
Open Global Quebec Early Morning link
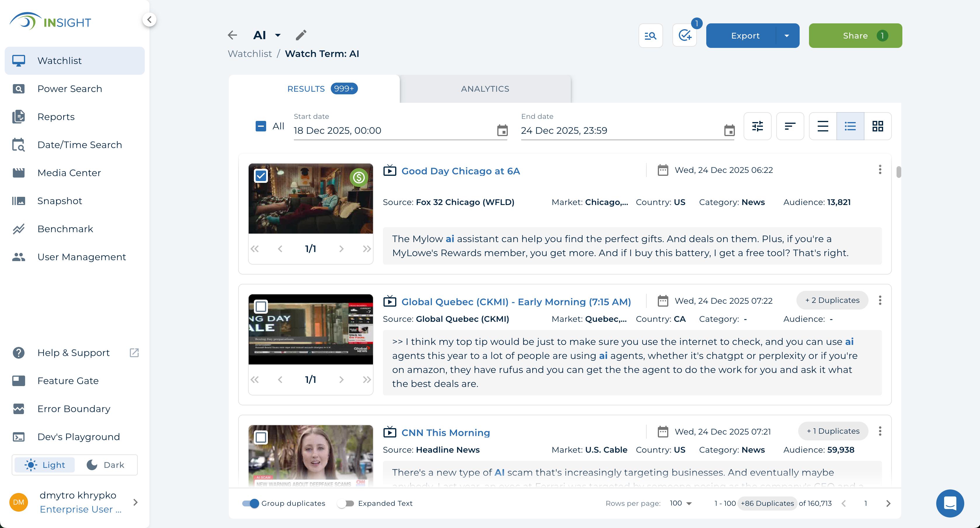(x=516, y=302)
